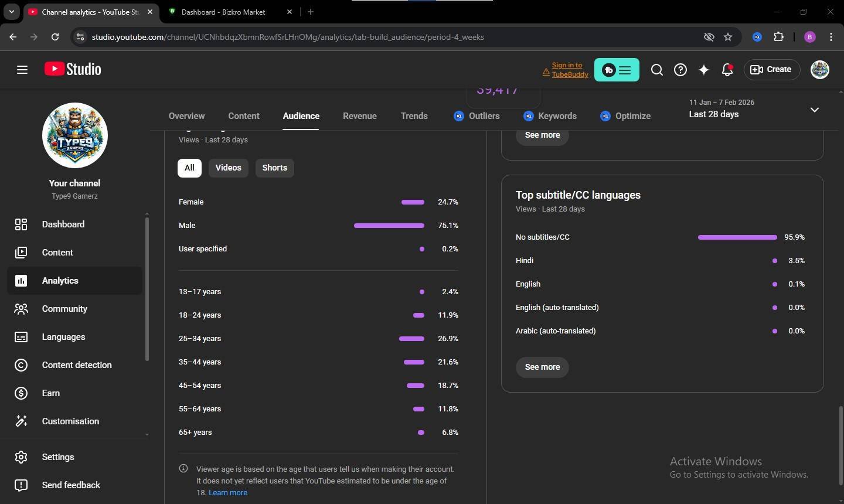Open the tab search dropdown in Chrome

11,12
